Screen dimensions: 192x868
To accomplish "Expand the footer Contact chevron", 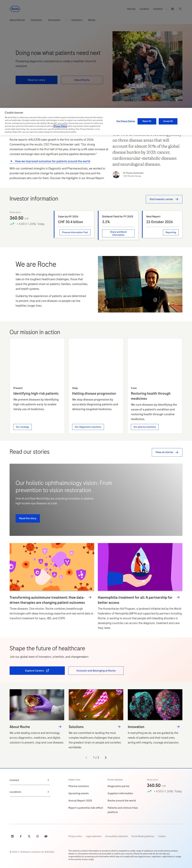I will pos(48,780).
